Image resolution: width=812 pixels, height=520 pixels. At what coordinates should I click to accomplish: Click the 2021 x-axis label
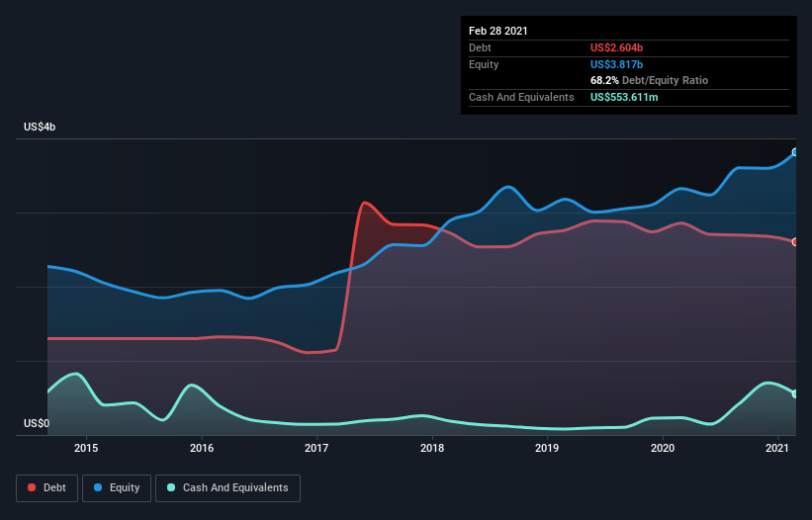[777, 448]
